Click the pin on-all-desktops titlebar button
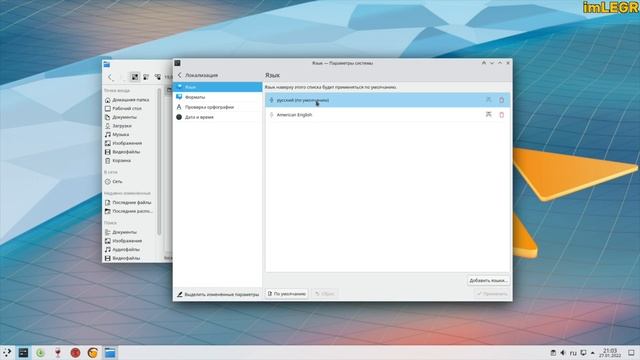Viewport: 640px width, 360px height. pos(484,63)
